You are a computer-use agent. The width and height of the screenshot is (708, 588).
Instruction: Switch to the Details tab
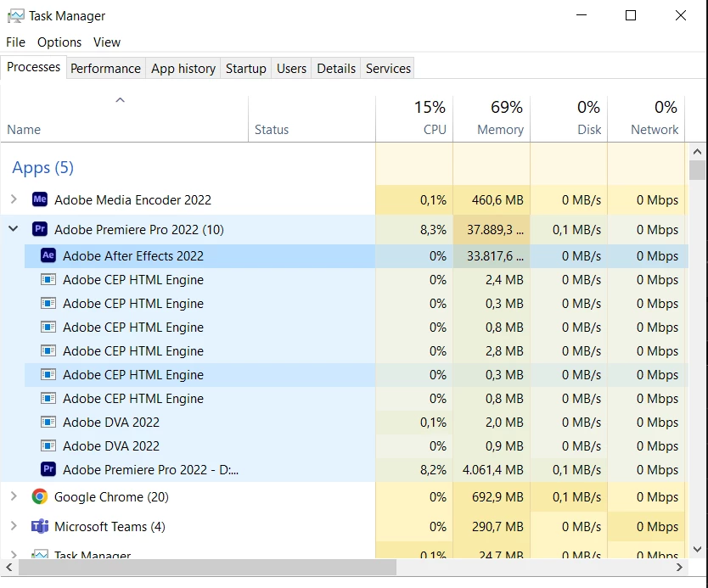(x=336, y=68)
